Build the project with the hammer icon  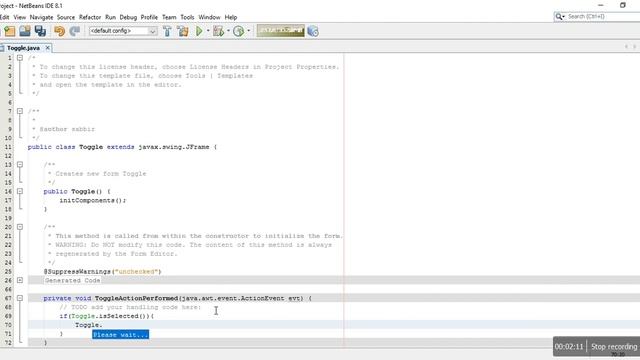click(x=167, y=31)
